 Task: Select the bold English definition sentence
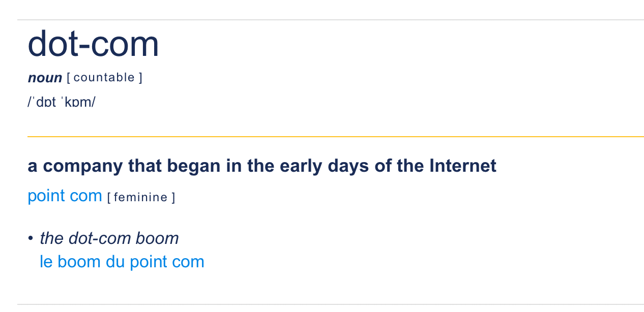(262, 166)
